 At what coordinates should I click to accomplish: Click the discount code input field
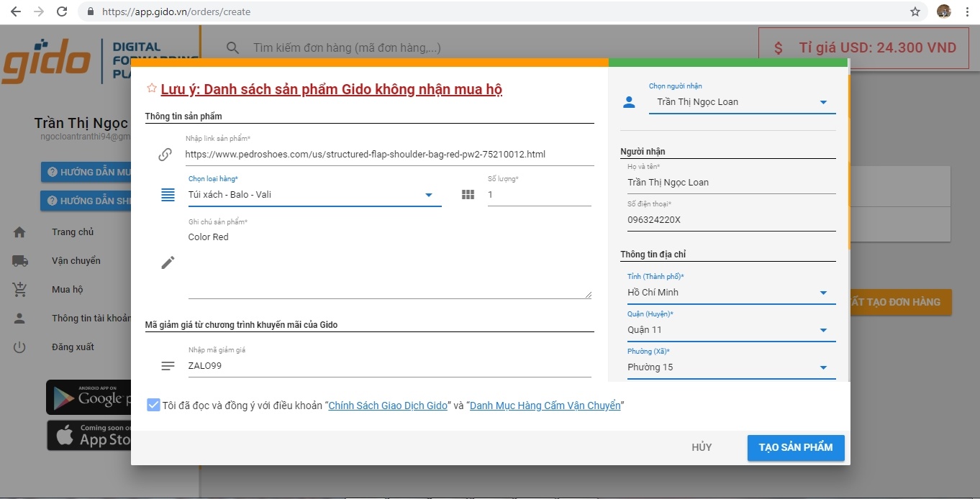(389, 365)
